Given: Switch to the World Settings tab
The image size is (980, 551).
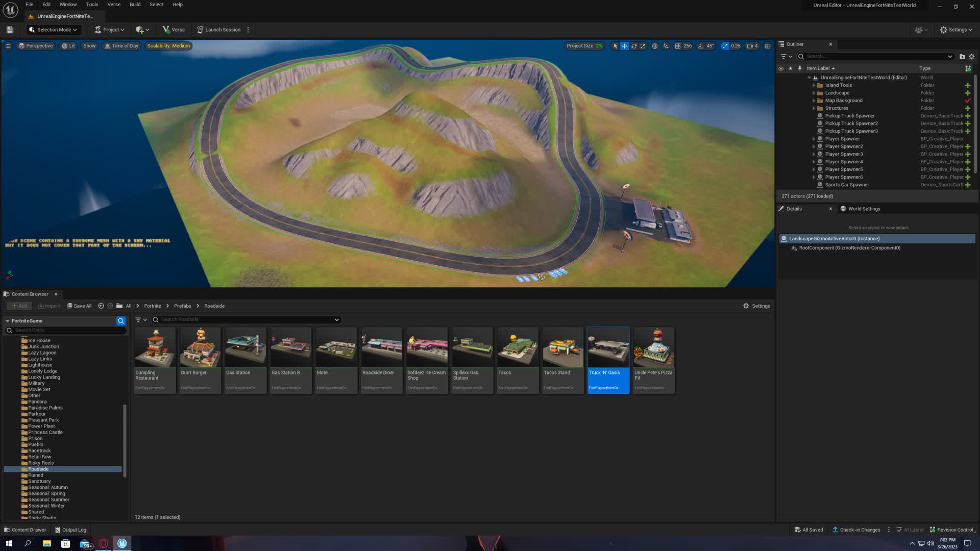Looking at the screenshot, I should point(861,209).
